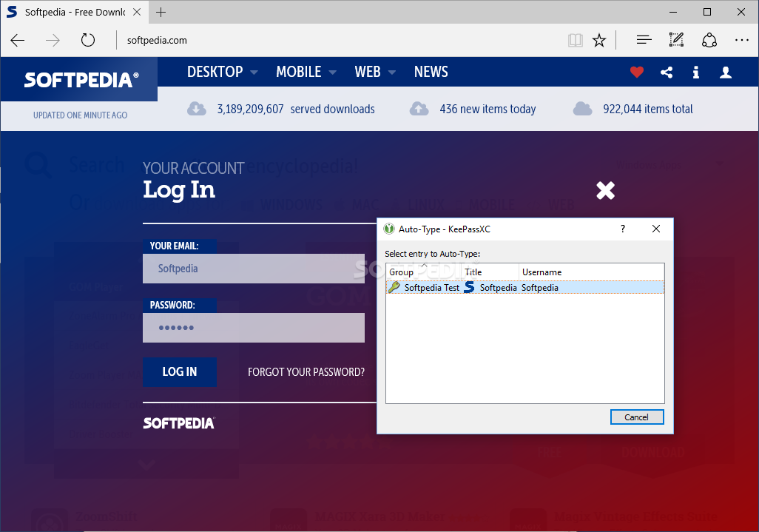Select the Softpedia username cell in entry row
The height and width of the screenshot is (532, 759).
[x=540, y=288]
